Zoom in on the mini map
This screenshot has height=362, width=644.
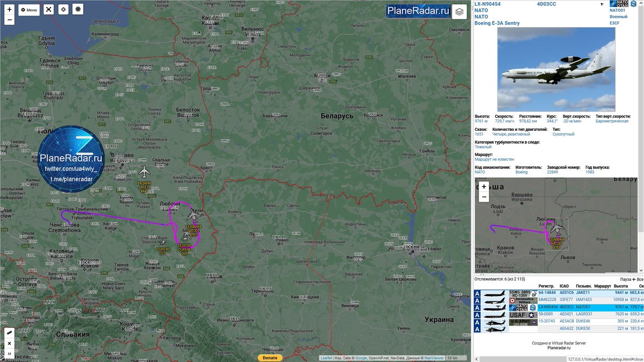click(484, 187)
